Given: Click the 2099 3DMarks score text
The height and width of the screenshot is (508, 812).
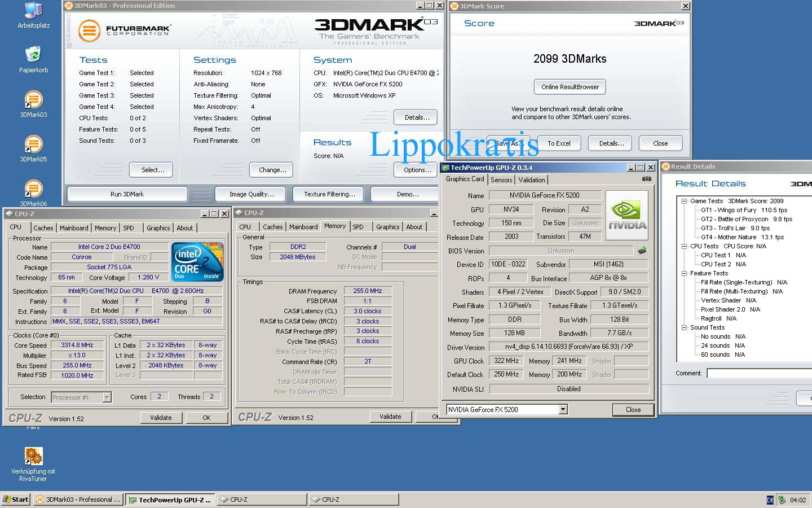Looking at the screenshot, I should coord(570,59).
